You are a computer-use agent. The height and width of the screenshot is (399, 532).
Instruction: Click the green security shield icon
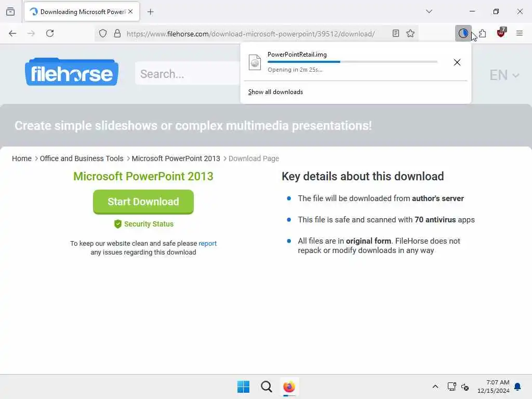pos(118,224)
